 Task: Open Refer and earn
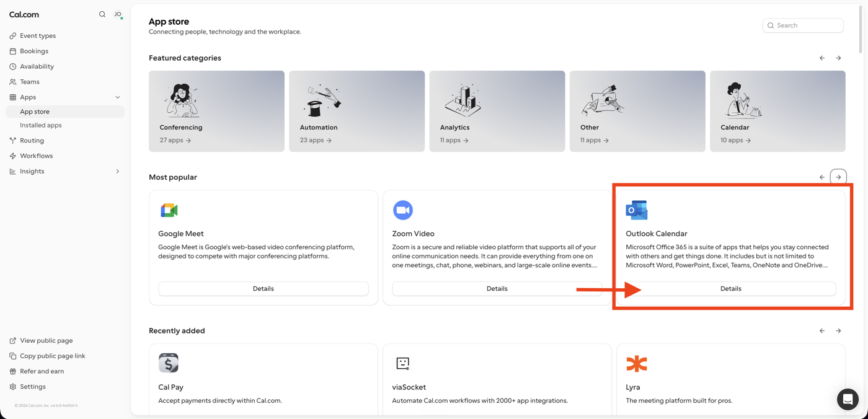click(x=42, y=371)
